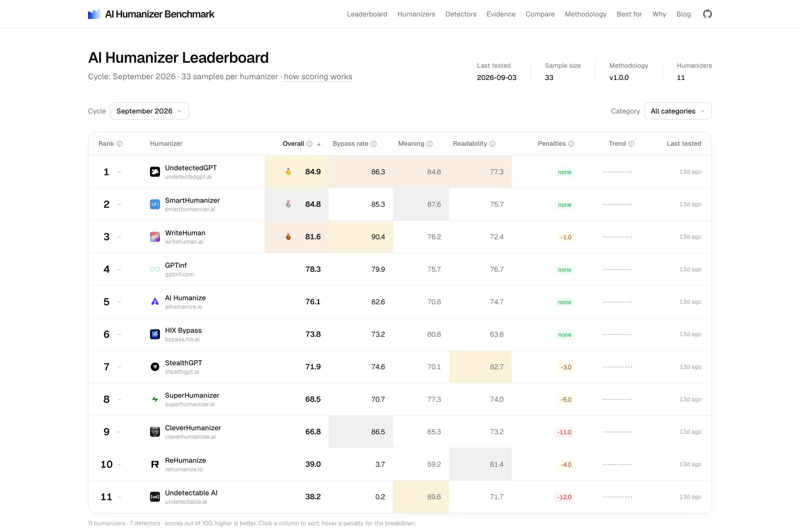Click the Undetectable AI logo icon

click(155, 497)
